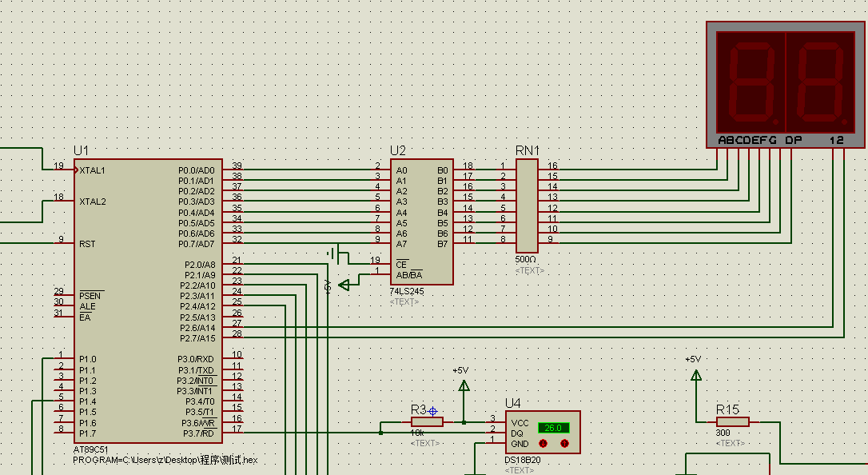
Task: Click the P1.0 pin label
Action: pos(87,359)
